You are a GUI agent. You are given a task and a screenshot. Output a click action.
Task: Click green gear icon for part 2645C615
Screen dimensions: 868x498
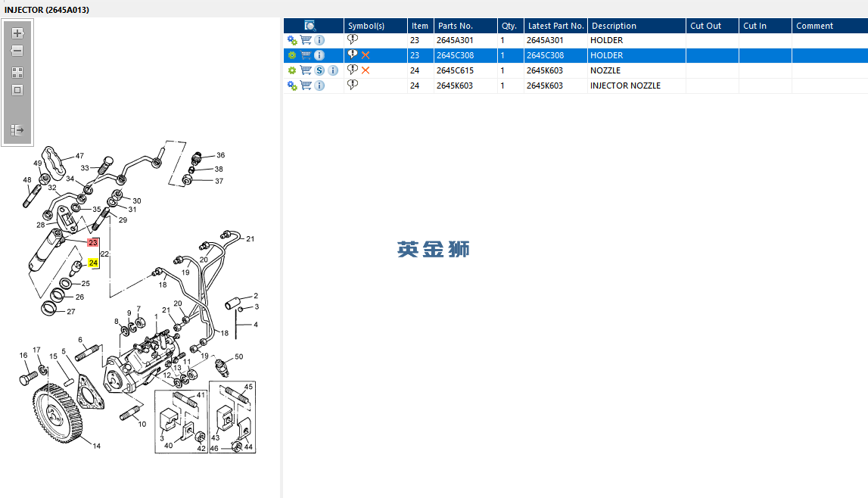pos(292,70)
